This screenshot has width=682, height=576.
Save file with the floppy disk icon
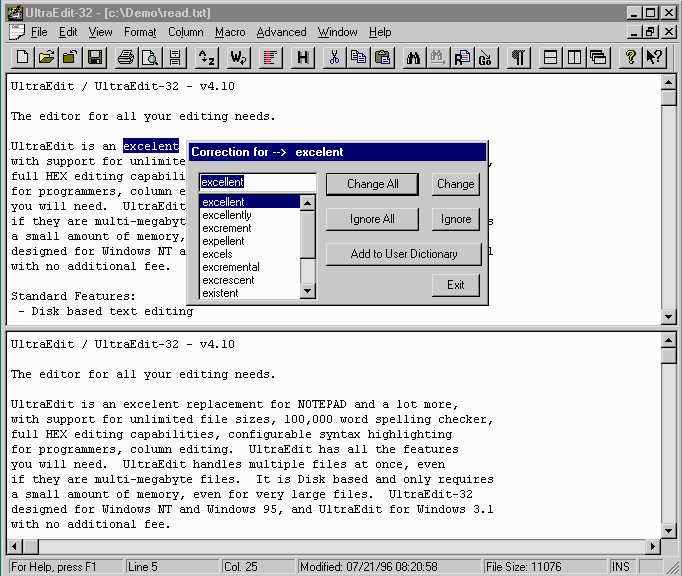tap(95, 57)
